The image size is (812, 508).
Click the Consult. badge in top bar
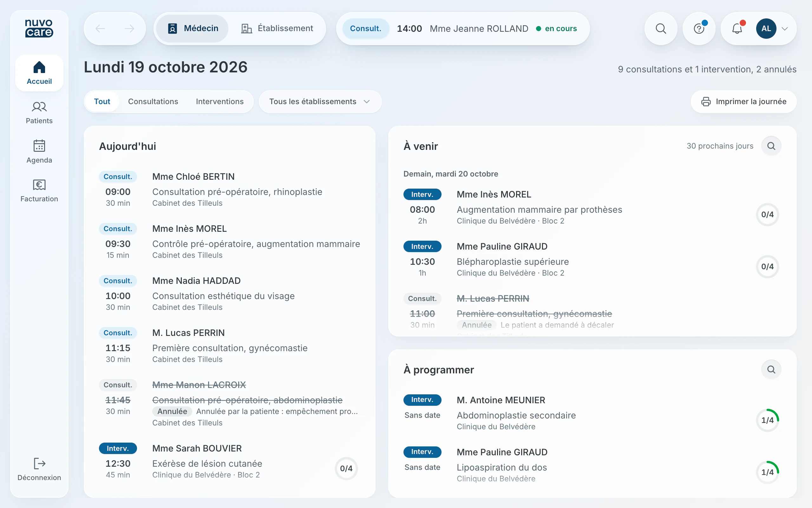click(x=366, y=29)
